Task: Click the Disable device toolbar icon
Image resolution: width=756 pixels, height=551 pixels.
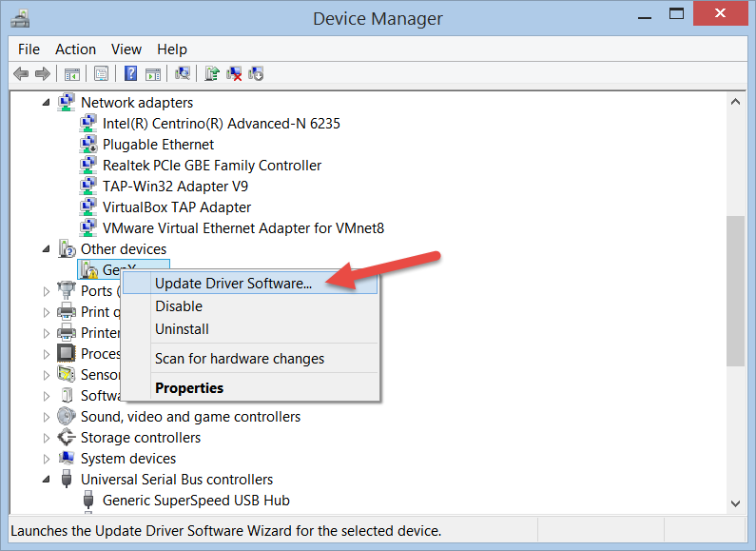Action: (256, 73)
